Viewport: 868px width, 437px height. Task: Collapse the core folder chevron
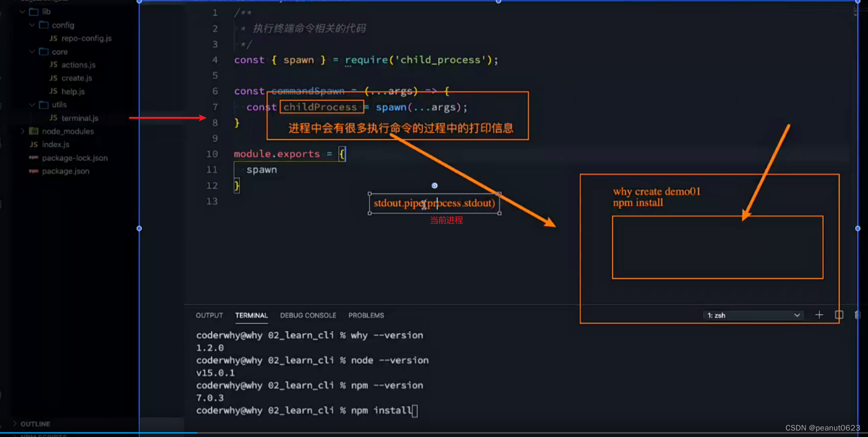(x=32, y=51)
